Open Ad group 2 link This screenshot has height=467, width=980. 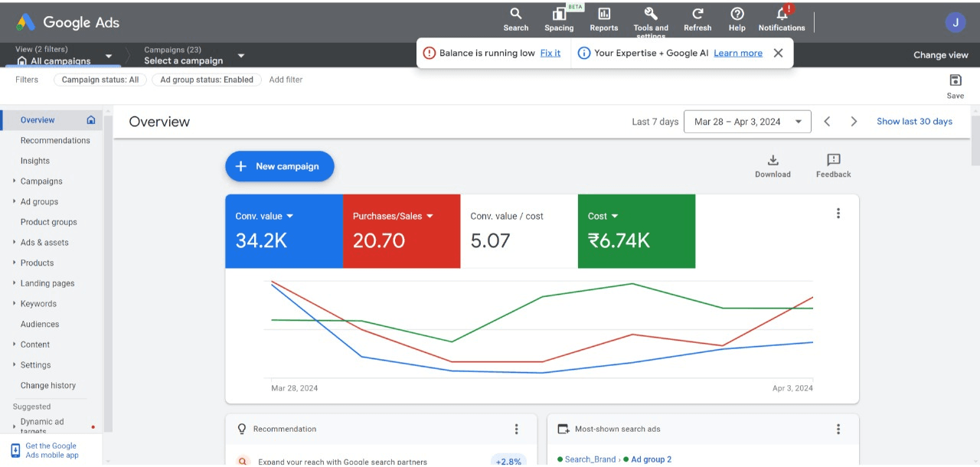pyautogui.click(x=651, y=459)
